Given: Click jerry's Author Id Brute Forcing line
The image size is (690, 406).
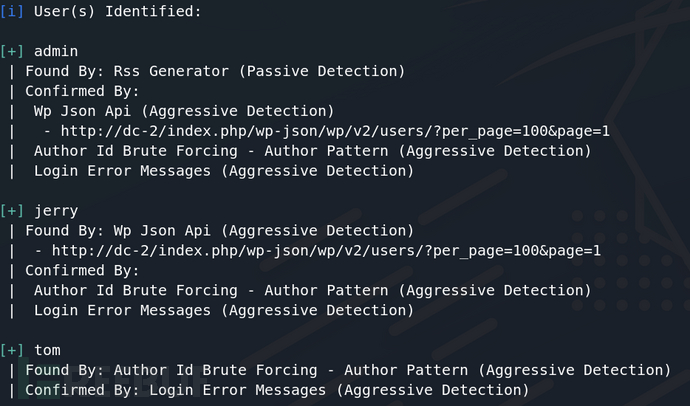Looking at the screenshot, I should click(x=312, y=290).
